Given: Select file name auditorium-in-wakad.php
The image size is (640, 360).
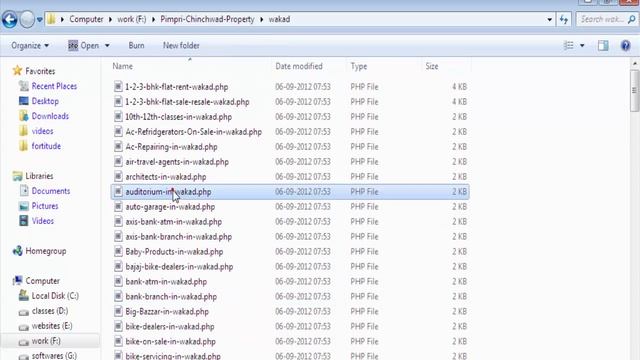Looking at the screenshot, I should pyautogui.click(x=168, y=192).
